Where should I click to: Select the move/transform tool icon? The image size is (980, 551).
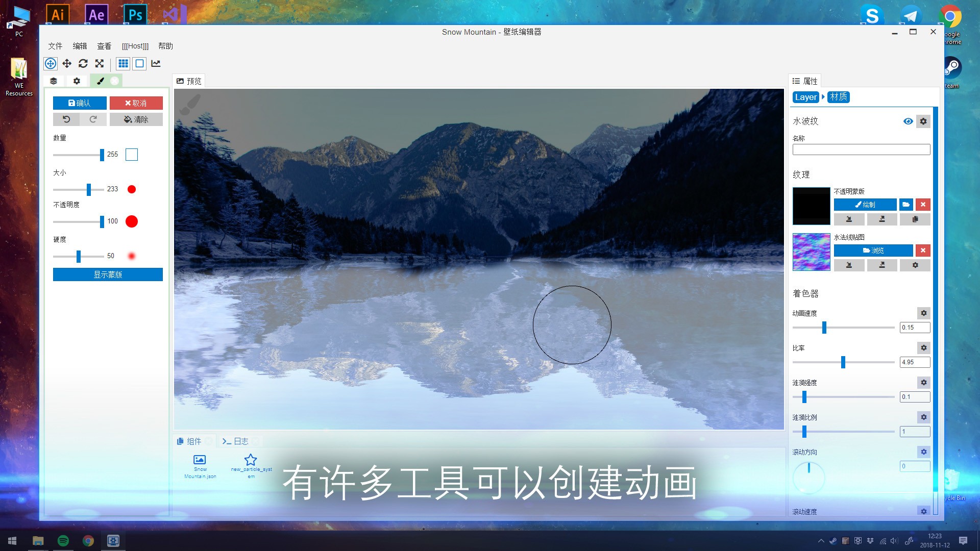pos(67,63)
